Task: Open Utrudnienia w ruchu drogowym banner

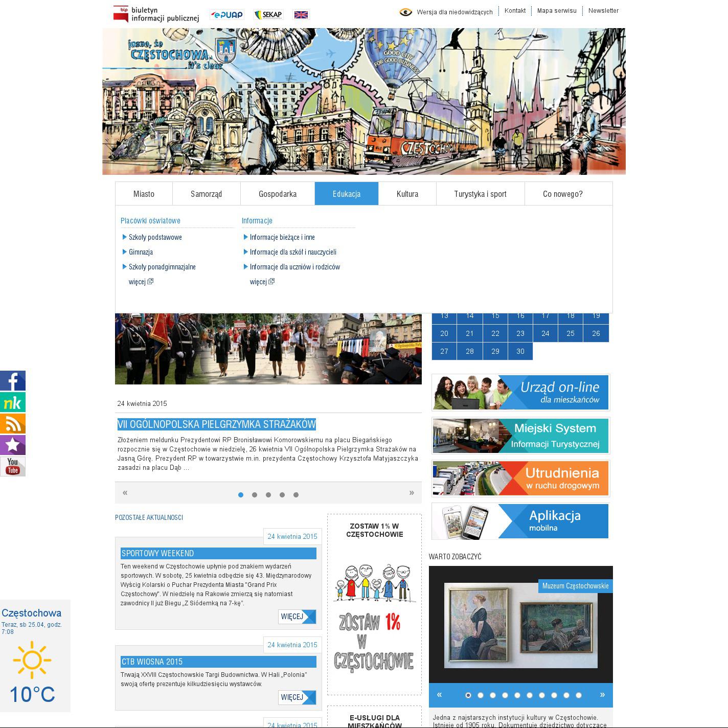Action: point(521,479)
